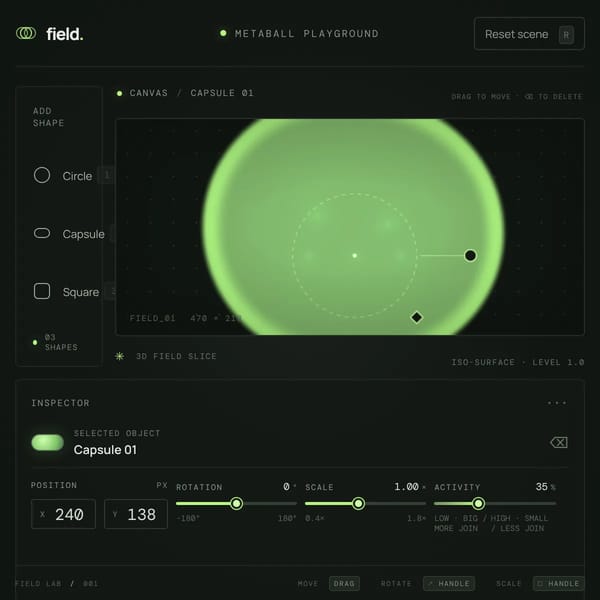Image resolution: width=600 pixels, height=600 pixels.
Task: Click the black round rotate handle on canvas
Action: pos(470,255)
